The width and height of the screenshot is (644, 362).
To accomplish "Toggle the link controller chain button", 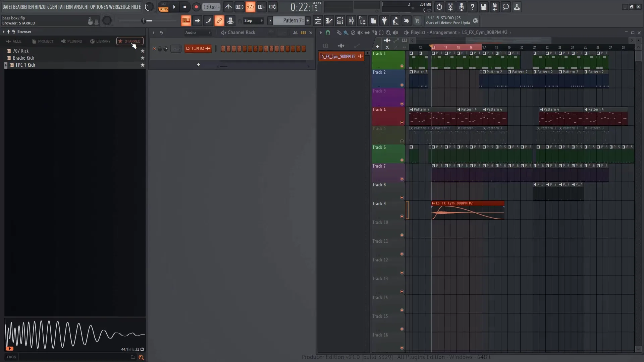I will coord(219,21).
